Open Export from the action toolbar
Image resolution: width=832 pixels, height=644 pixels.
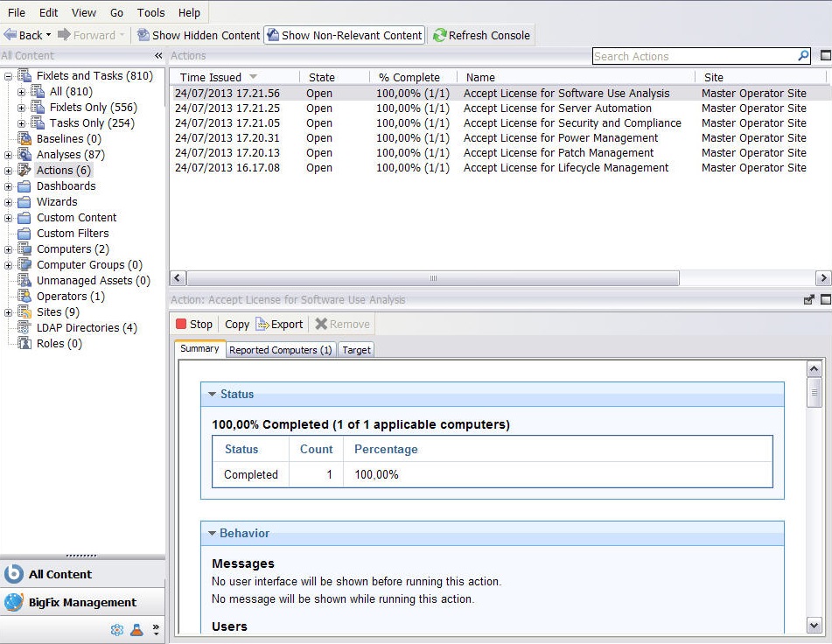click(280, 324)
